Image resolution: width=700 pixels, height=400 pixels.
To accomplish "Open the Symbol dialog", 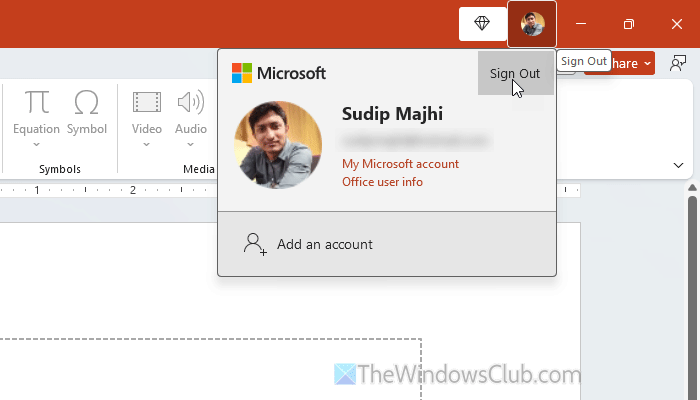I will point(87,111).
